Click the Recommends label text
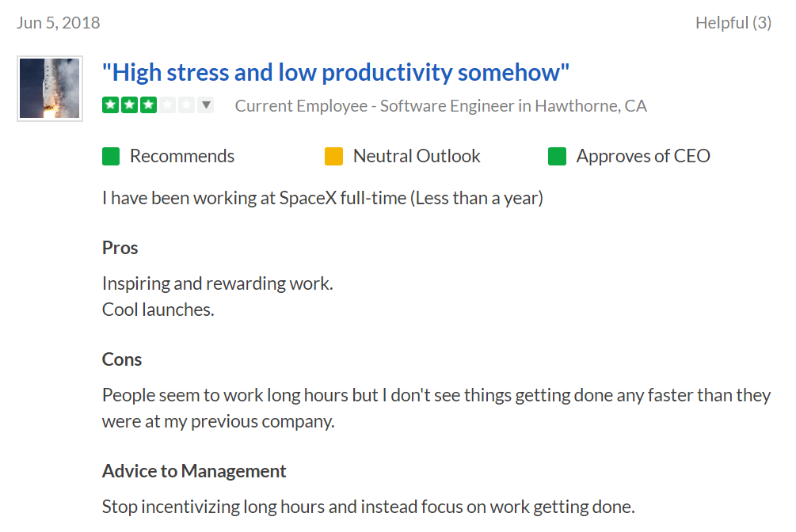 [x=182, y=156]
